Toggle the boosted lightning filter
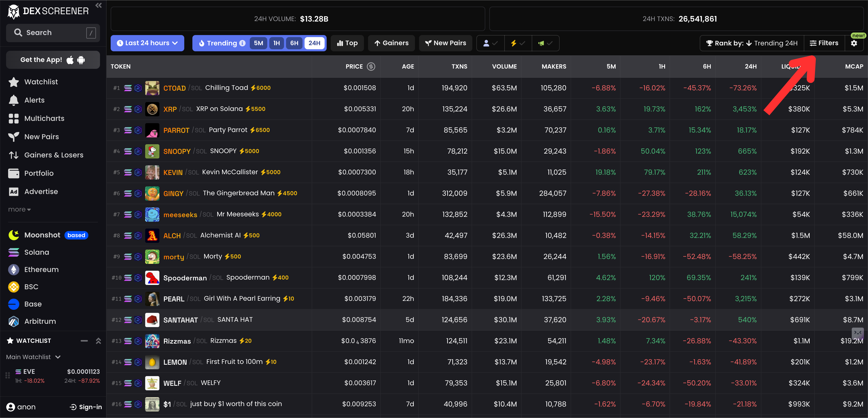The width and height of the screenshot is (868, 418). coord(518,43)
